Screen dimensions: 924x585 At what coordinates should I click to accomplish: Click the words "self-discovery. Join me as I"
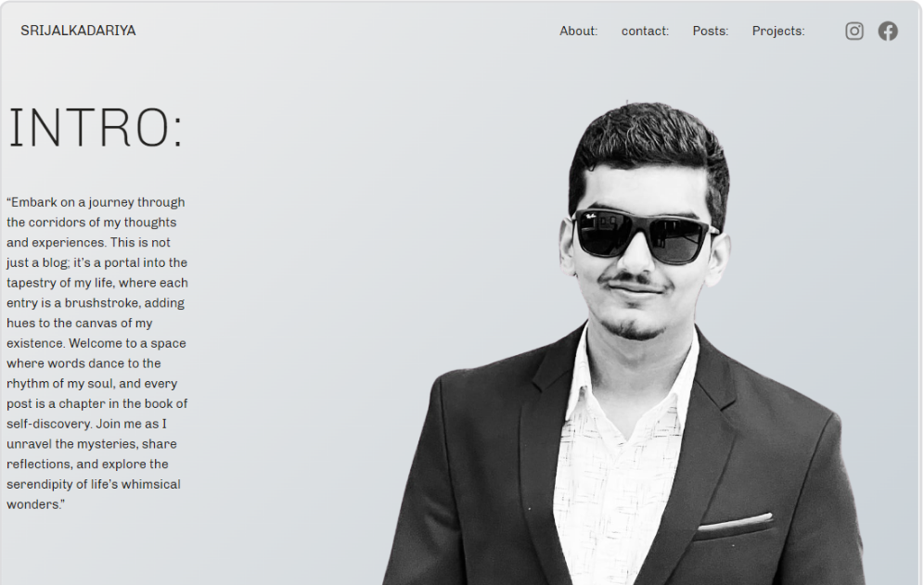(x=86, y=424)
